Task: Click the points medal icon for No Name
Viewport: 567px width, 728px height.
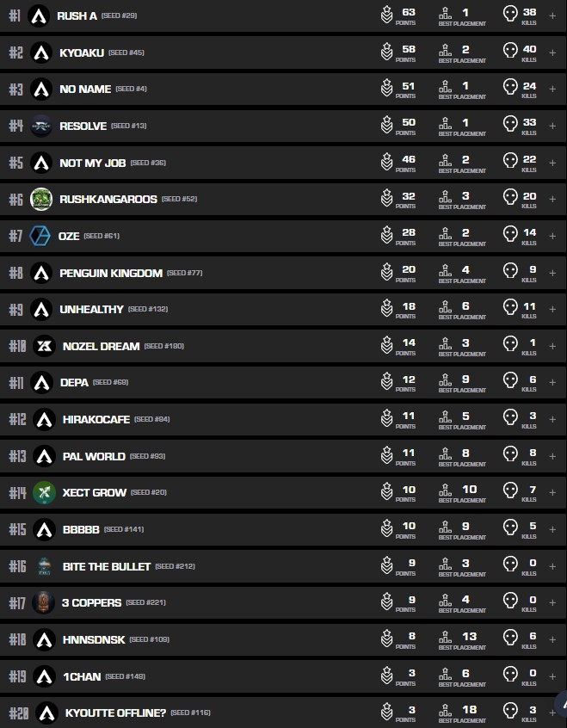Action: (x=387, y=89)
